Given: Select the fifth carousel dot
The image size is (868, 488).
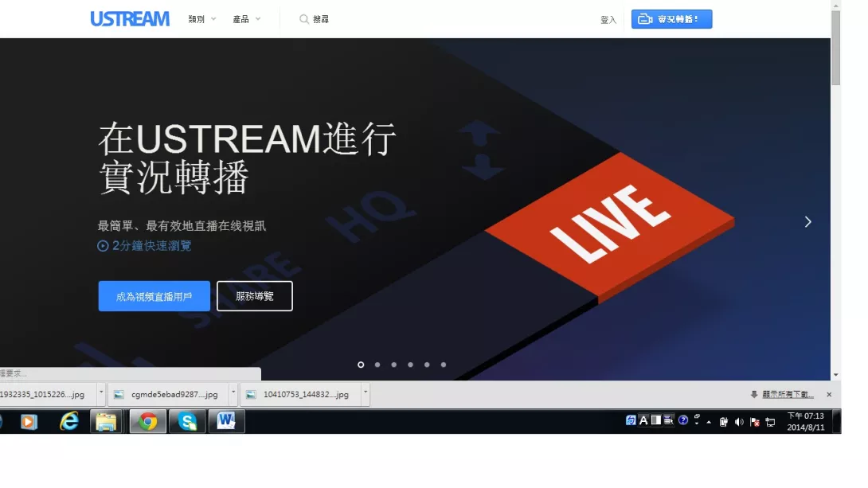Looking at the screenshot, I should coord(427,365).
